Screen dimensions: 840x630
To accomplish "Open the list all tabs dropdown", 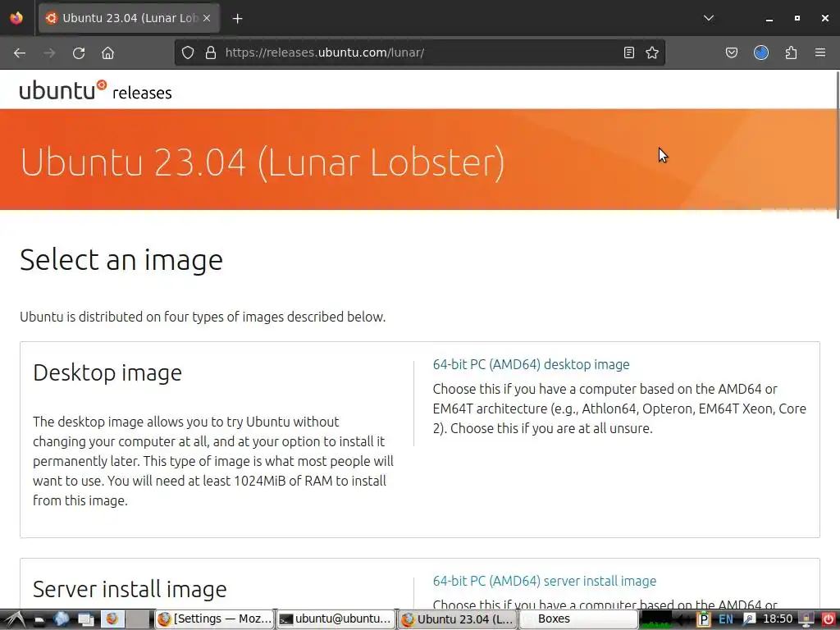I will point(709,18).
